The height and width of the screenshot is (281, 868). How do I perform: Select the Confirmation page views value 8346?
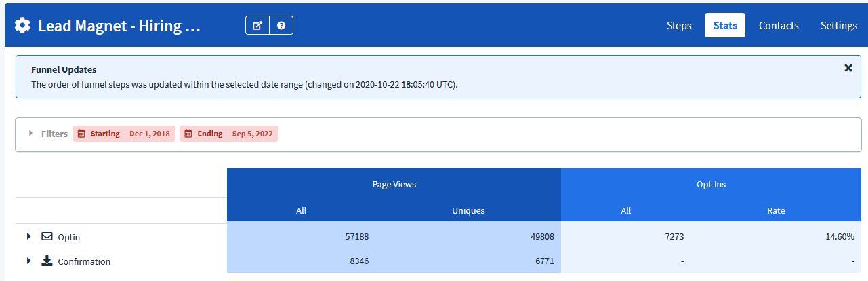tap(359, 261)
